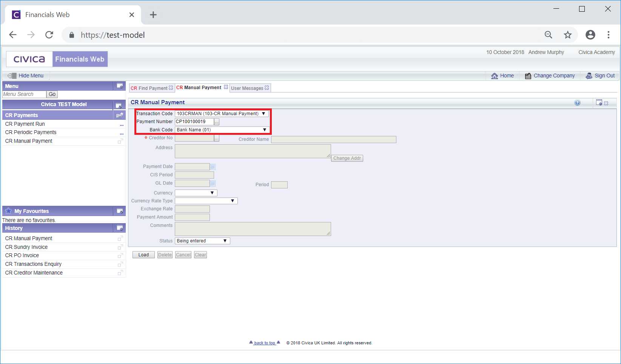
Task: Open the Payment Number lookup button
Action: [x=217, y=122]
